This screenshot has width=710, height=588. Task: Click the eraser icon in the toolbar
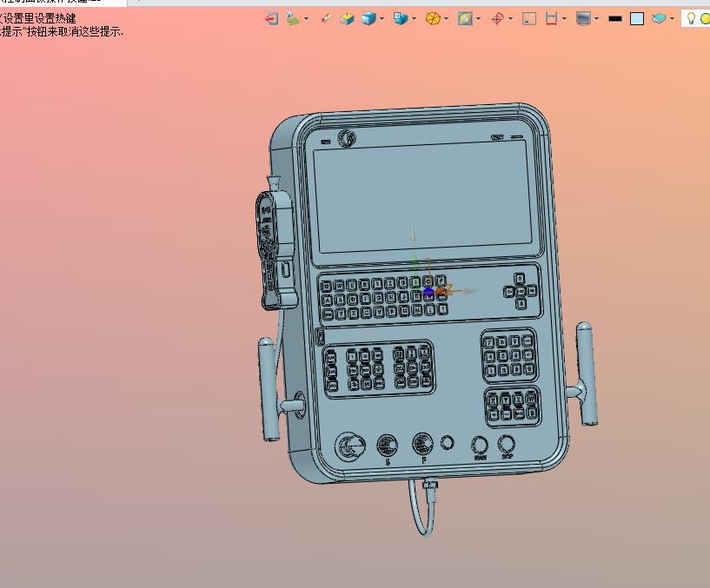[326, 18]
